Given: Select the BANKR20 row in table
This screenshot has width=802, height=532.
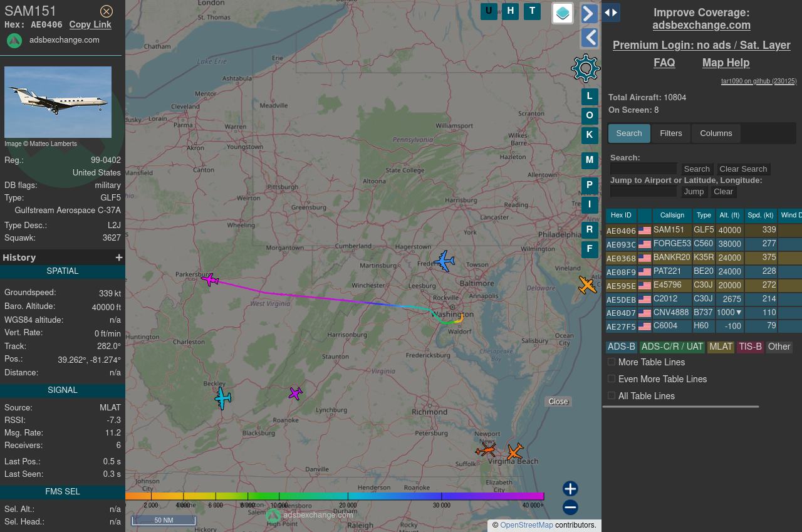Looking at the screenshot, I should click(704, 258).
